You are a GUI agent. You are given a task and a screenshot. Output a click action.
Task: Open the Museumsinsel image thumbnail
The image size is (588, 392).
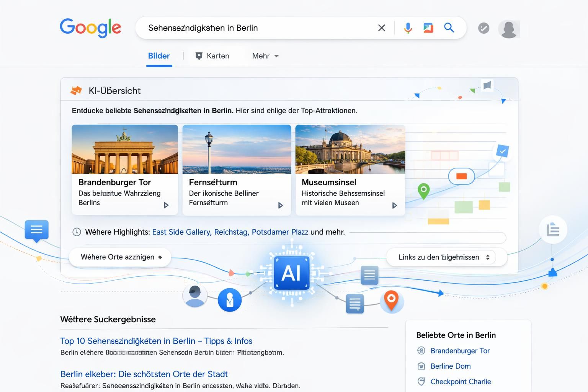pos(350,149)
